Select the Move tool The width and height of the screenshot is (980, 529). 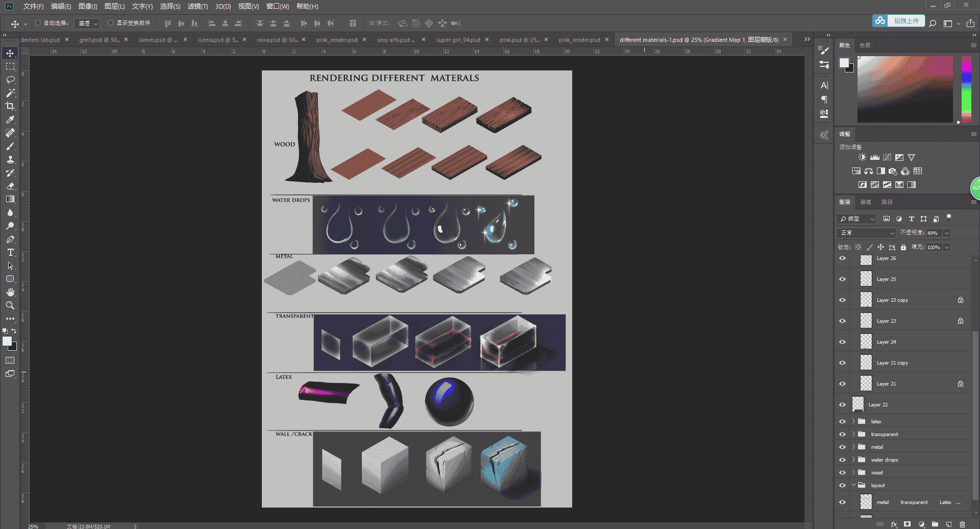tap(10, 53)
